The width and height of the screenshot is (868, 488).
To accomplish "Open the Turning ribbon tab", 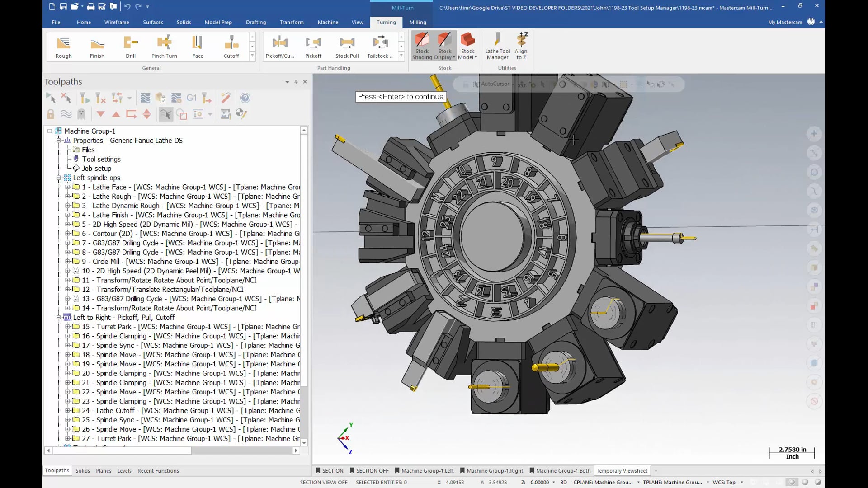I will 387,22.
